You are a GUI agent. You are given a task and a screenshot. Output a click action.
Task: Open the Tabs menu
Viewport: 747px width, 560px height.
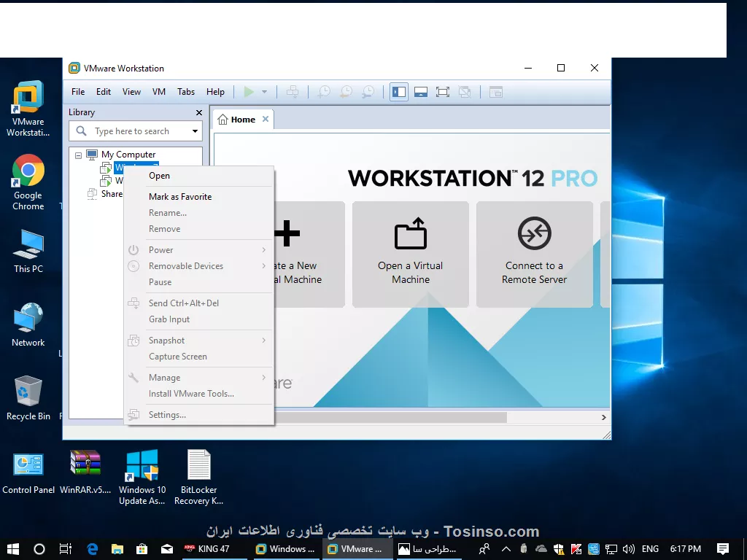(x=186, y=92)
